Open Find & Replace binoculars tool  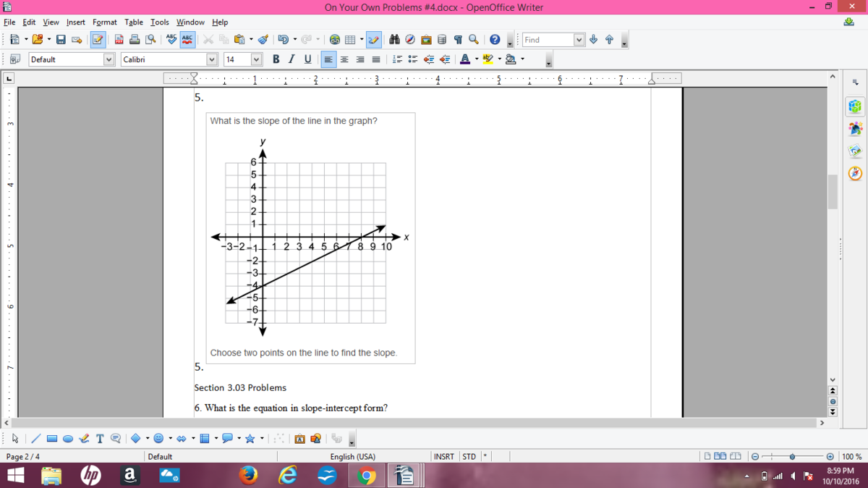[x=394, y=40]
